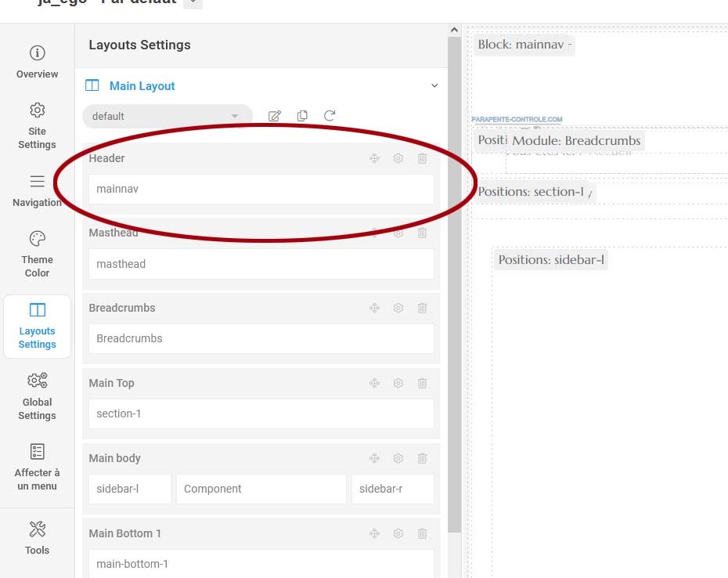Select the mainnav position field
This screenshot has height=578, width=728.
pyautogui.click(x=261, y=189)
